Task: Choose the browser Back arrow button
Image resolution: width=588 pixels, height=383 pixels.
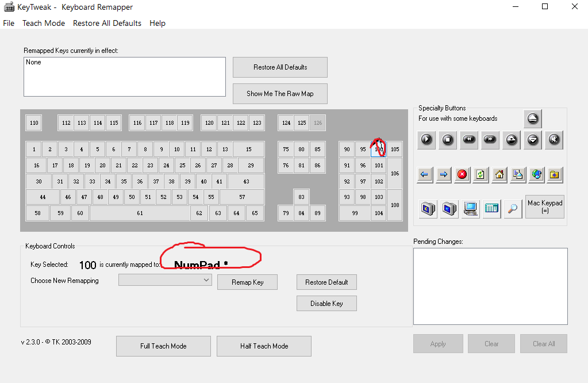Action: pos(425,174)
